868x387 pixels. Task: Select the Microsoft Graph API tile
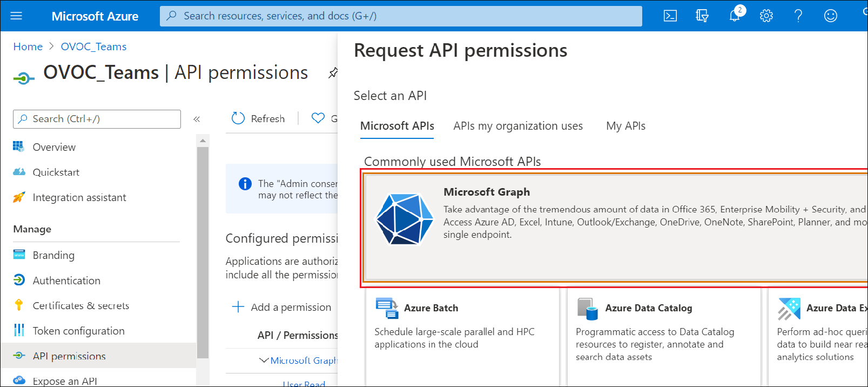(x=615, y=227)
